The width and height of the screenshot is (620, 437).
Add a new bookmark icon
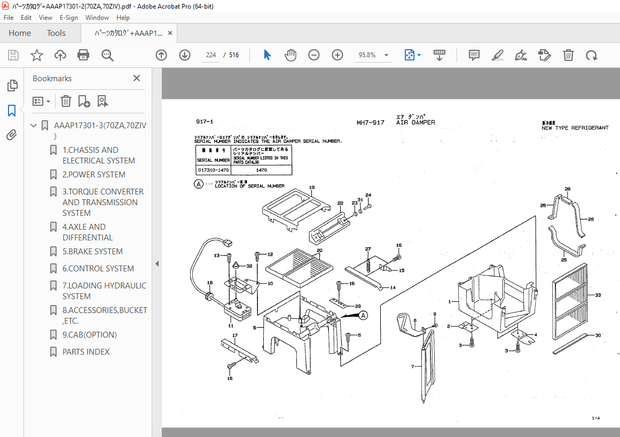click(x=84, y=101)
